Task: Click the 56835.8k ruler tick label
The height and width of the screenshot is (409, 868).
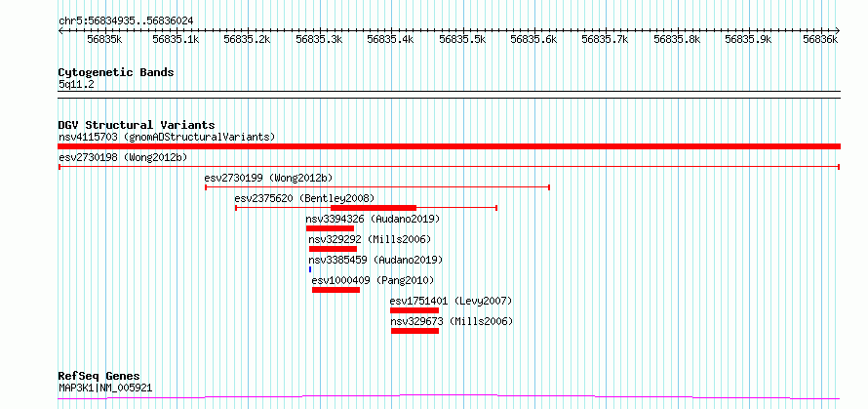Action: (x=677, y=39)
